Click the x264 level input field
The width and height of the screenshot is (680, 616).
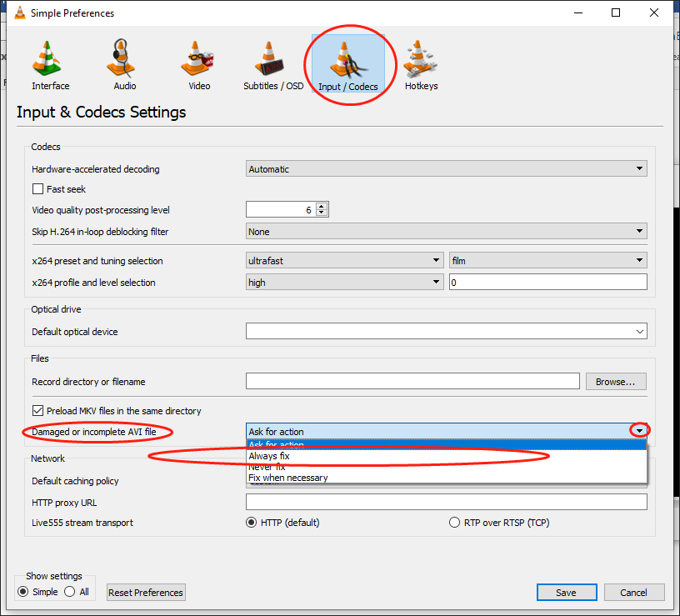click(x=548, y=282)
